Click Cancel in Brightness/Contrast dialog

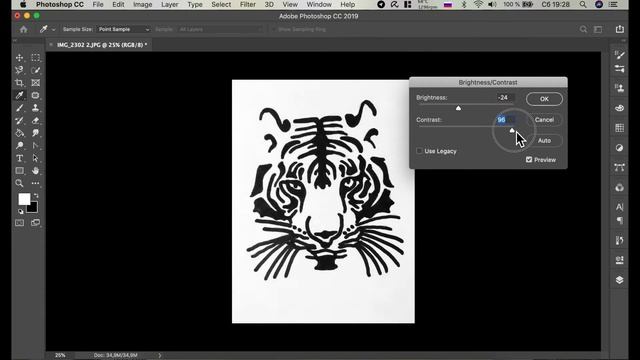(x=544, y=120)
